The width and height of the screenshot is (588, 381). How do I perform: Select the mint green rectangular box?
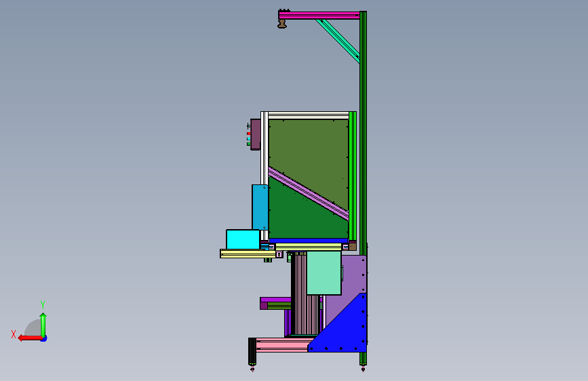(x=324, y=273)
